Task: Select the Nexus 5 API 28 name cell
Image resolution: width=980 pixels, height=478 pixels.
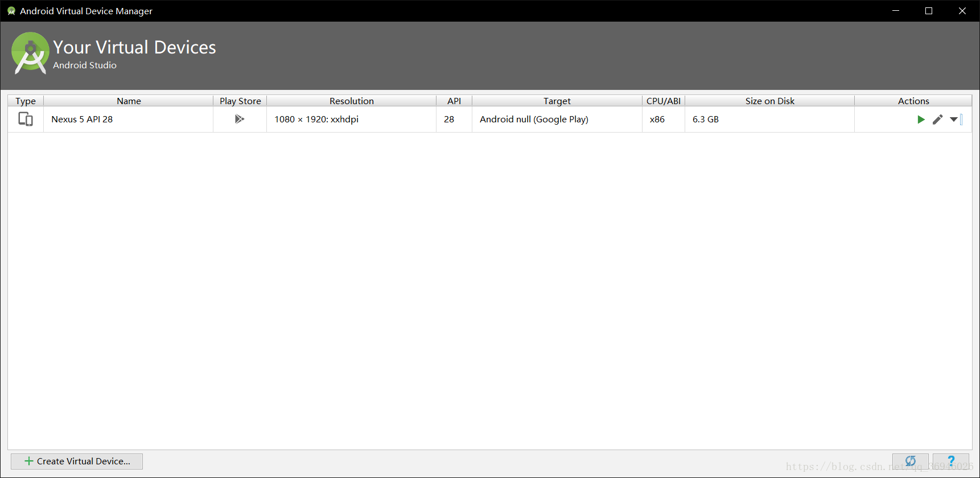Action: click(x=129, y=119)
